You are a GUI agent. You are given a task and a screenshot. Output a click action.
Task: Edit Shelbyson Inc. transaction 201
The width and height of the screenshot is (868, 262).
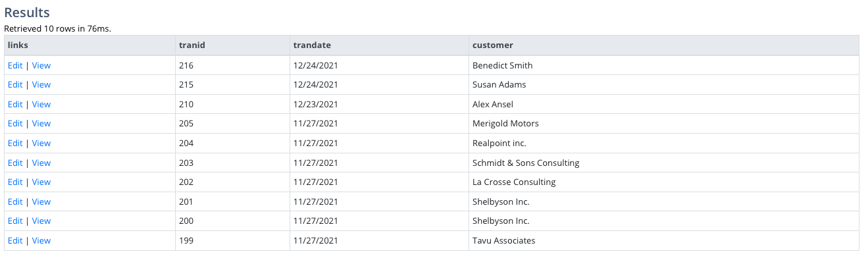15,202
